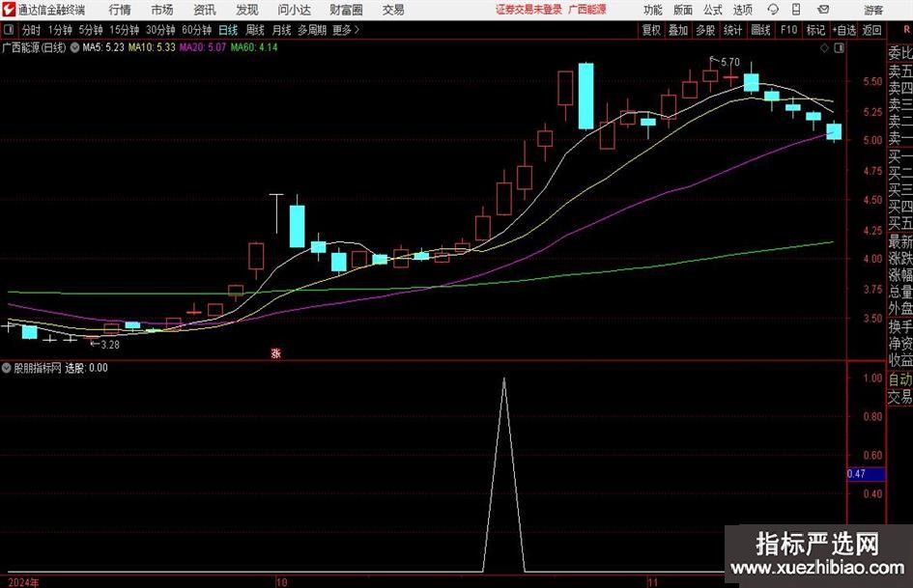Click the 标记 mark button

(815, 30)
